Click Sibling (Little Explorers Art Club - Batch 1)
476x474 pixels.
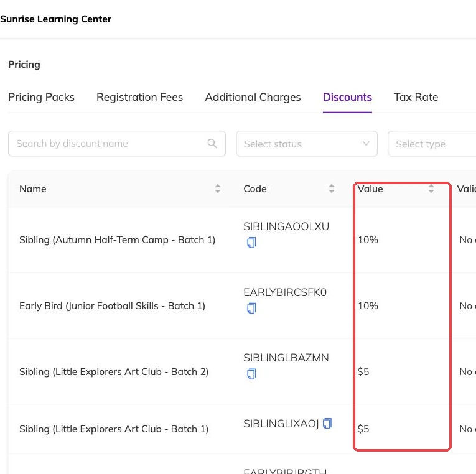[x=114, y=429]
